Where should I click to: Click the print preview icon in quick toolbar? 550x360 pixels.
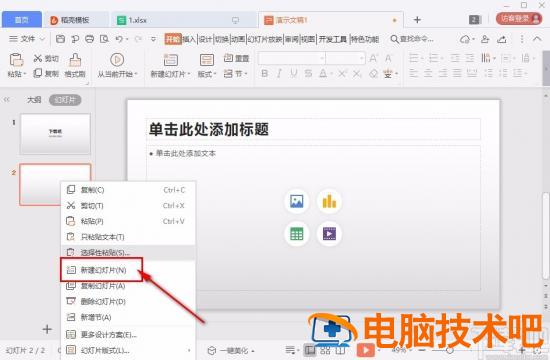tap(104, 39)
